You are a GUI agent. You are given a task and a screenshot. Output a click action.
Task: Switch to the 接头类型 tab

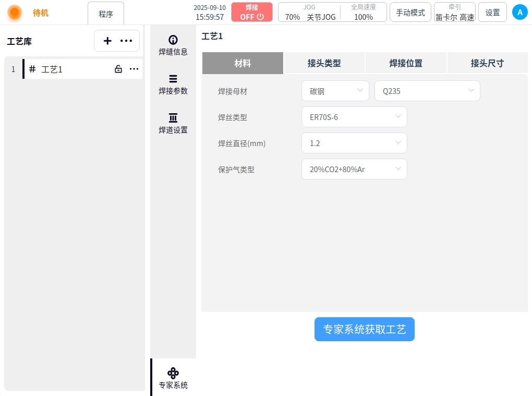pos(324,63)
